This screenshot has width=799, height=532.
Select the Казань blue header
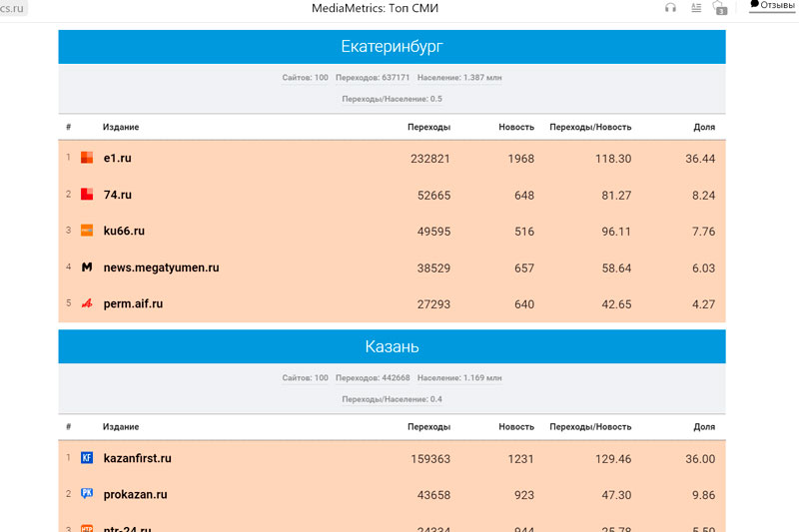[x=392, y=347]
